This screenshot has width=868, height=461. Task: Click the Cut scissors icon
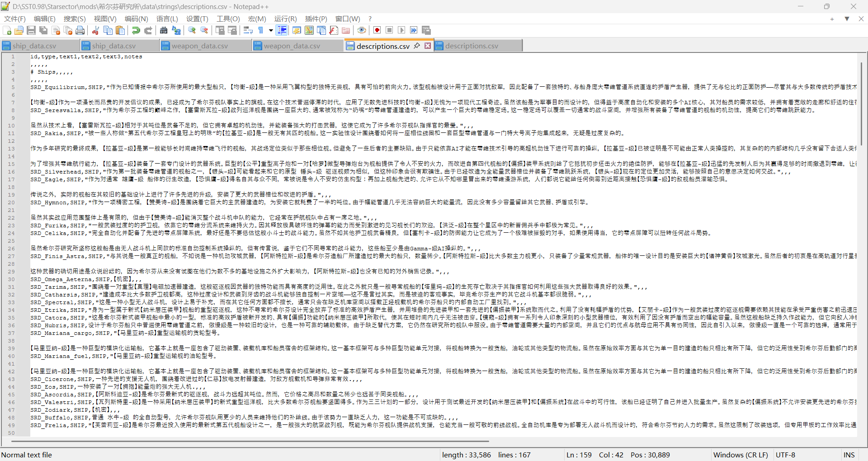[x=95, y=30]
